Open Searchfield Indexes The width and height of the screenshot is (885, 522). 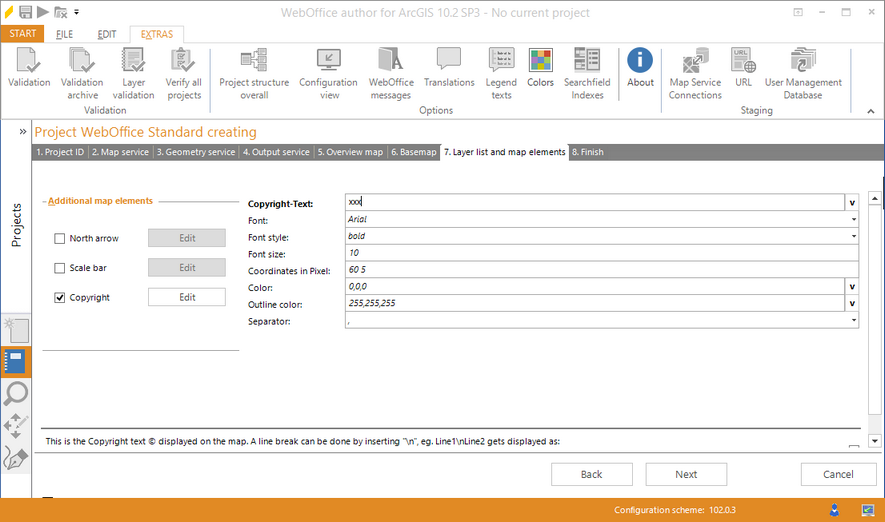pos(587,74)
